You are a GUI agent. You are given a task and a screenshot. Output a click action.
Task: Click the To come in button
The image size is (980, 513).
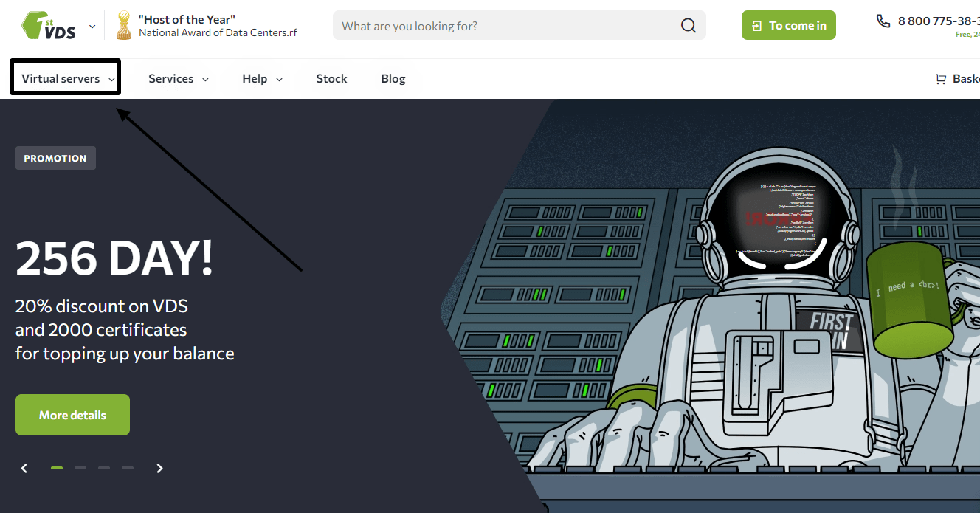point(789,25)
